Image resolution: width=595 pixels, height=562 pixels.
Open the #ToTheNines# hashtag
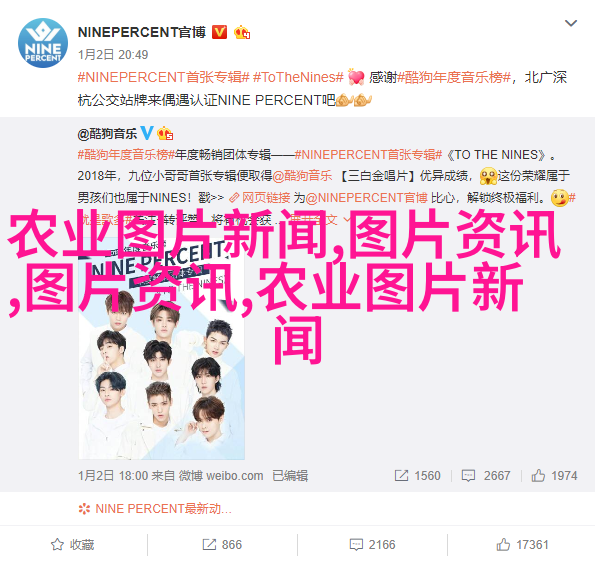[298, 77]
